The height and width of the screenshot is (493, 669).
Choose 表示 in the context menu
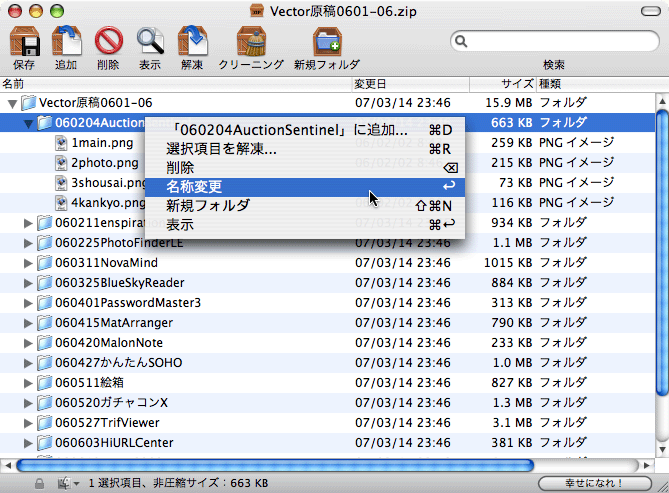pyautogui.click(x=305, y=225)
